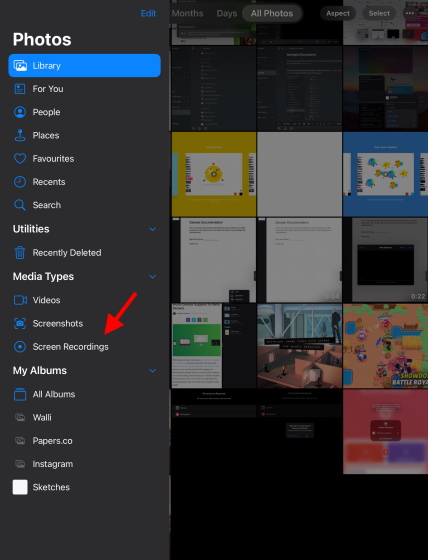The height and width of the screenshot is (560, 428).
Task: Click the For You icon
Action: (x=20, y=89)
